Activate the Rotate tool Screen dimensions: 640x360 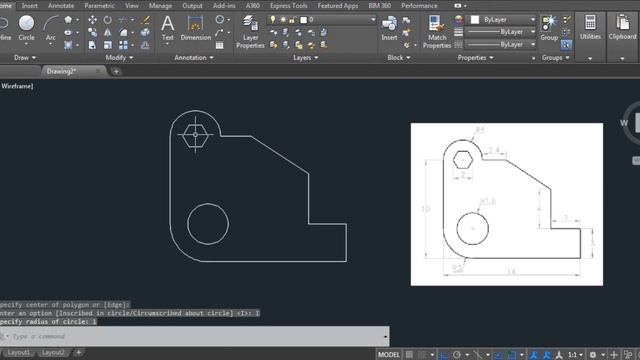[108, 20]
